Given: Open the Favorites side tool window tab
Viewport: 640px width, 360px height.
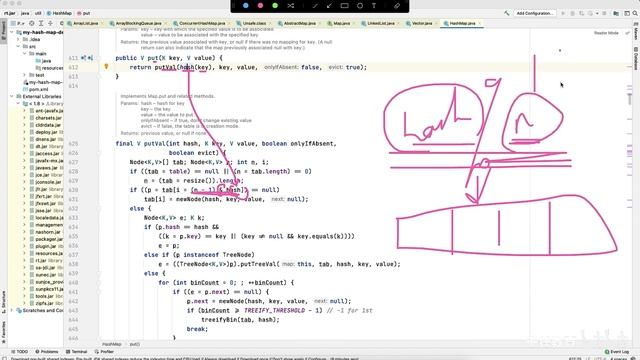Looking at the screenshot, I should pos(3,331).
